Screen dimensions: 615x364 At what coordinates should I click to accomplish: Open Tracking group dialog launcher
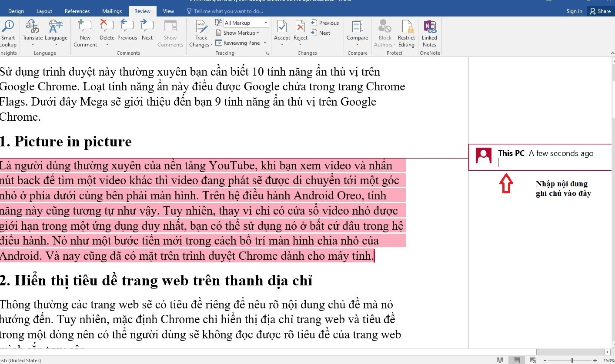pos(267,53)
